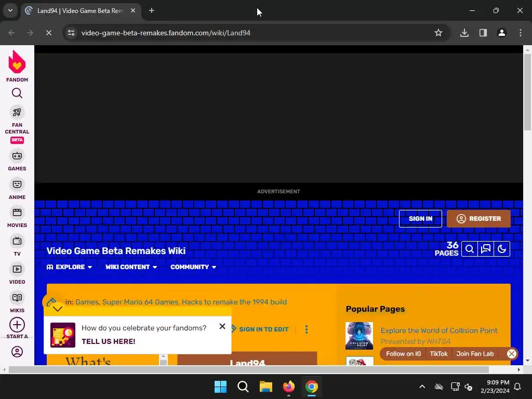Image resolution: width=532 pixels, height=399 pixels.
Task: Open Chrome profile avatar
Action: [502, 33]
